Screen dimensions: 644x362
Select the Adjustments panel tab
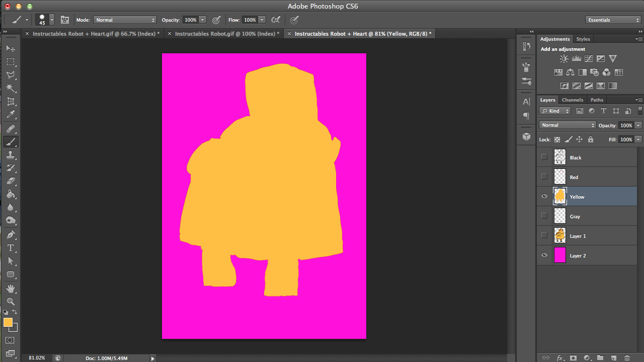pos(555,39)
